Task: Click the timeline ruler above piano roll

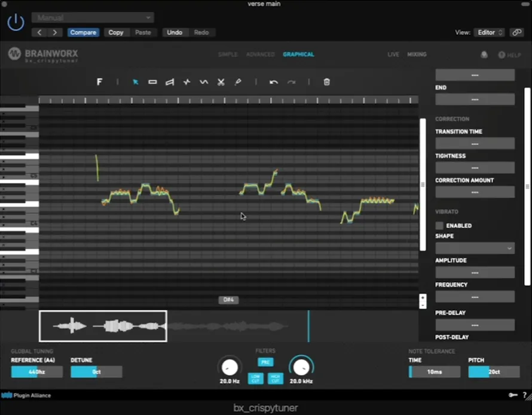Action: 228,100
